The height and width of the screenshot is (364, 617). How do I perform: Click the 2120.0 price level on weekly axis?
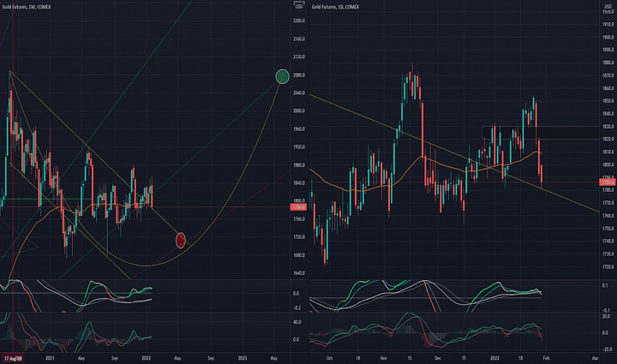[x=299, y=57]
